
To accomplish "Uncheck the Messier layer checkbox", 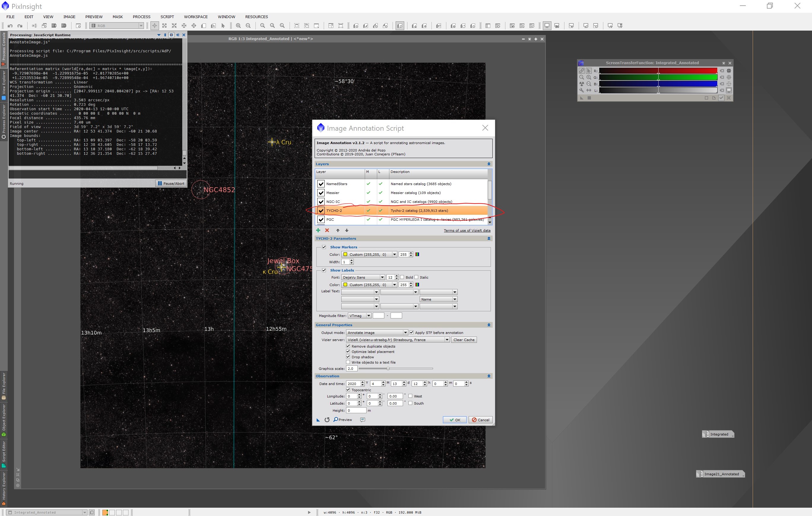I will [x=321, y=193].
